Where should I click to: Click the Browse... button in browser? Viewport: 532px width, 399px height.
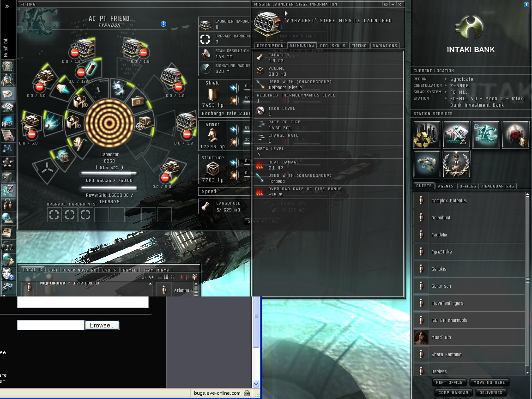pyautogui.click(x=102, y=326)
